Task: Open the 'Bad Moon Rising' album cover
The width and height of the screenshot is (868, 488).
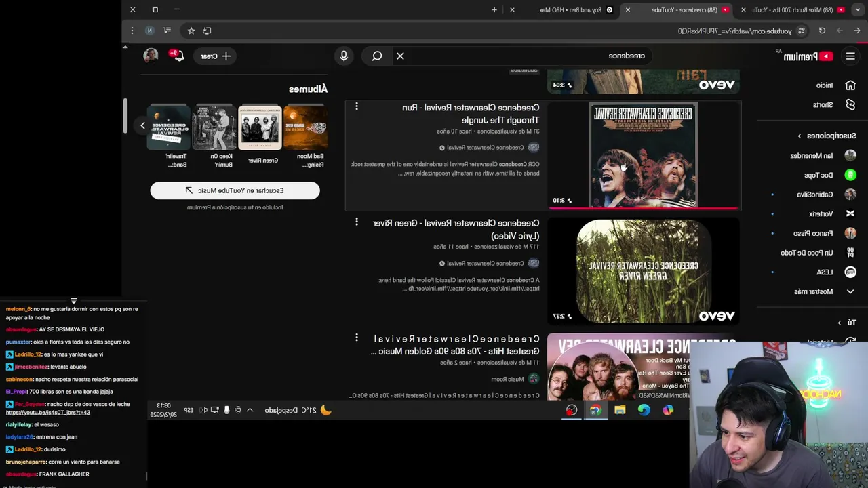Action: pos(306,127)
